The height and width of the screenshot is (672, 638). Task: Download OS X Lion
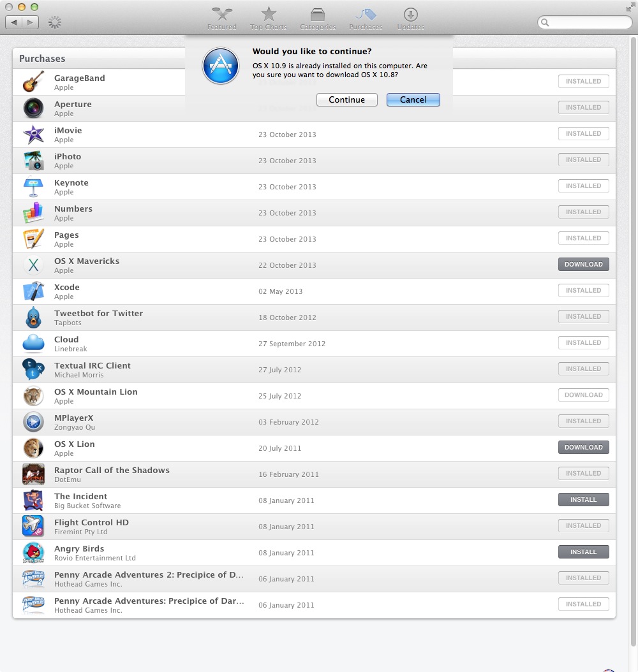(584, 447)
